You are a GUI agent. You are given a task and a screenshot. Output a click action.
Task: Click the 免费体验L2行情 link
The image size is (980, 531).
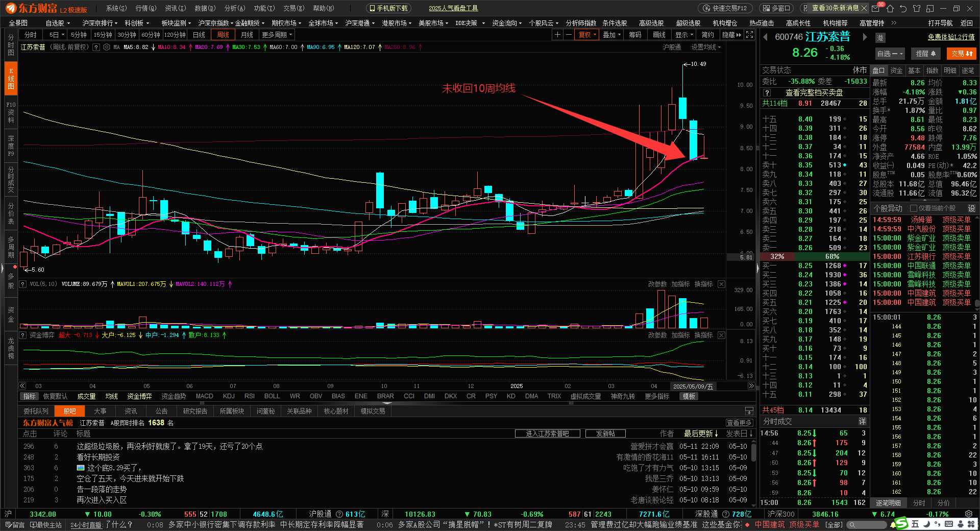(951, 37)
